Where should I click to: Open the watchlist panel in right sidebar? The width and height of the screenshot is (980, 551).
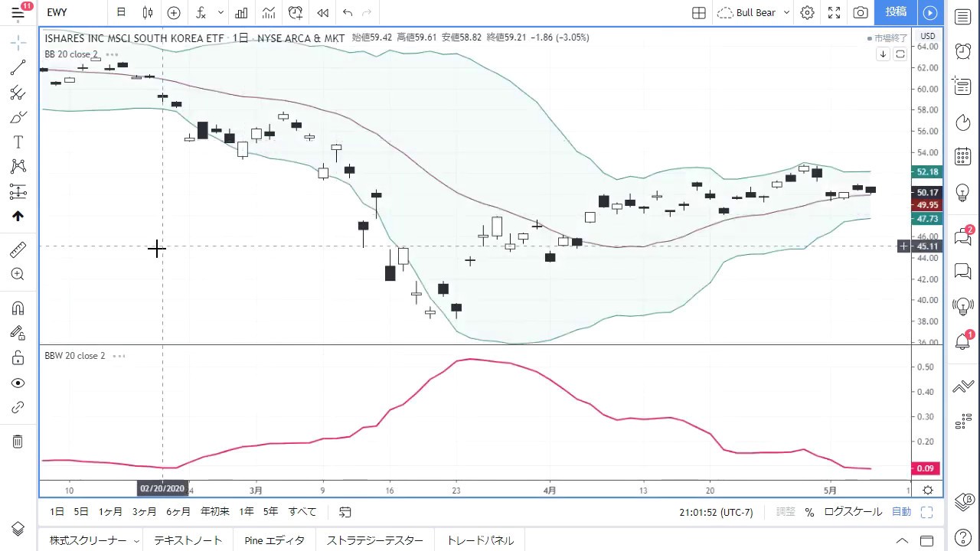963,17
